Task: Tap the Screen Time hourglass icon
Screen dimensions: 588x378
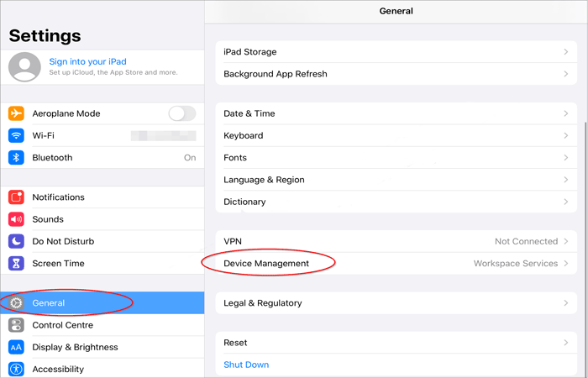Action: point(16,263)
